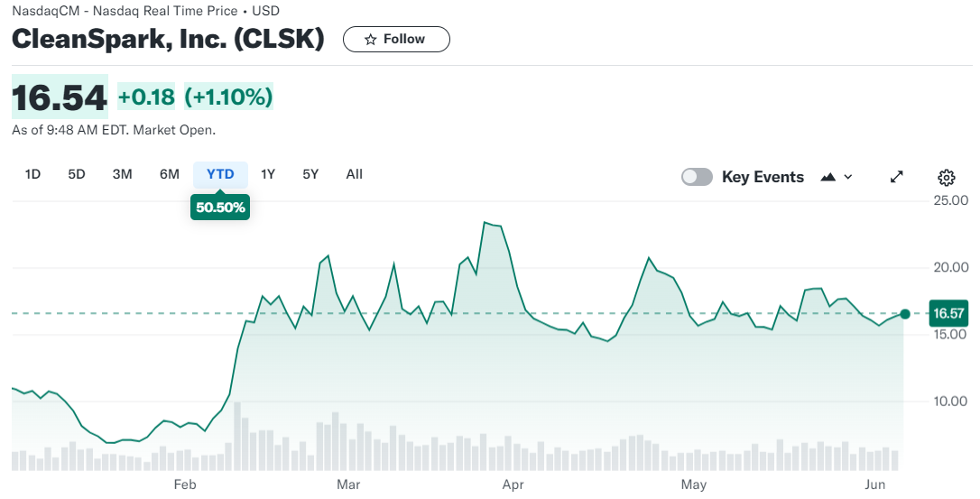This screenshot has width=980, height=499.
Task: Select the 1D time range
Action: pos(32,174)
